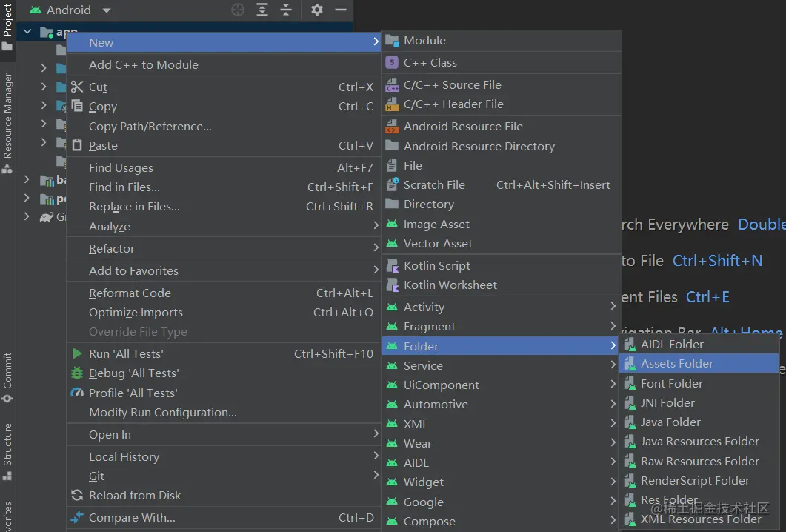The height and width of the screenshot is (532, 786).
Task: Click the Android Resource File icon
Action: coord(392,127)
